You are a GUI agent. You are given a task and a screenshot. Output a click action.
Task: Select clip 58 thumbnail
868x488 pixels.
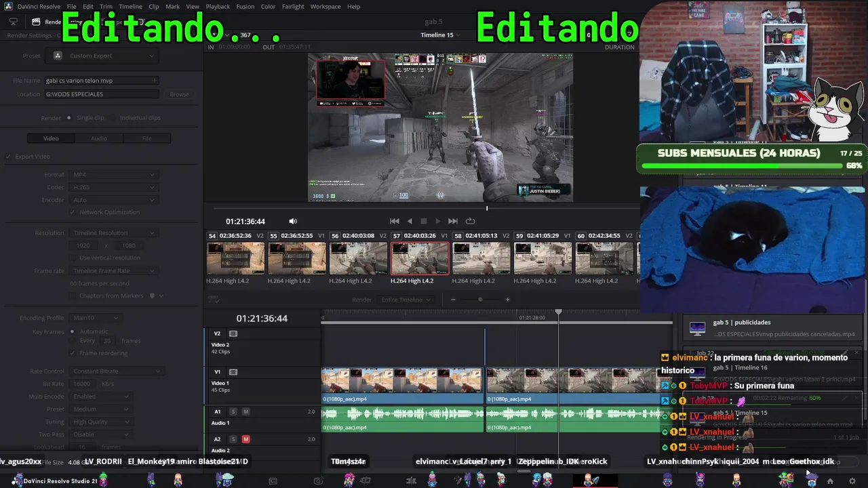481,258
